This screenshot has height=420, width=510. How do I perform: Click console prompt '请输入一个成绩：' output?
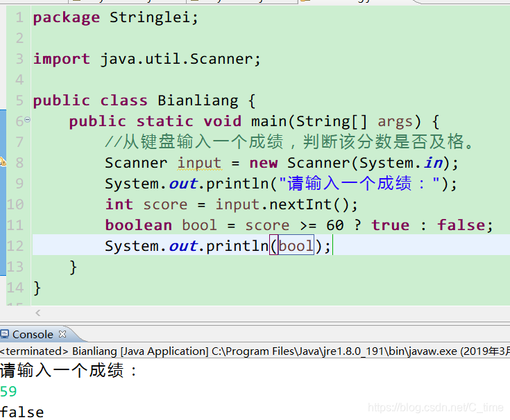69,370
